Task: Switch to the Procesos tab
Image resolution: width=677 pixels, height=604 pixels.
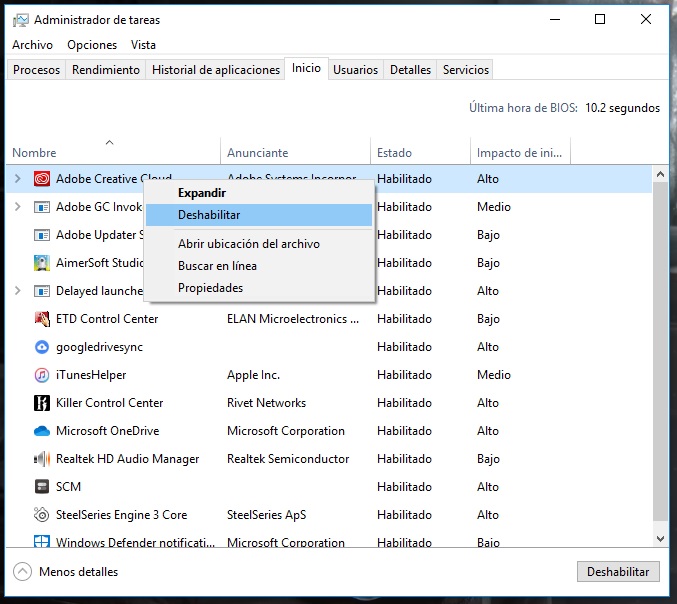Action: click(x=36, y=70)
